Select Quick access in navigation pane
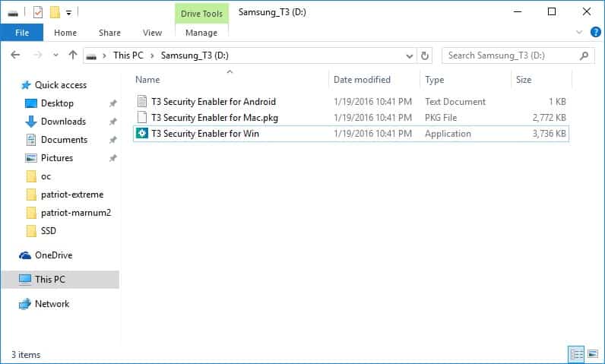The width and height of the screenshot is (605, 364). (61, 85)
